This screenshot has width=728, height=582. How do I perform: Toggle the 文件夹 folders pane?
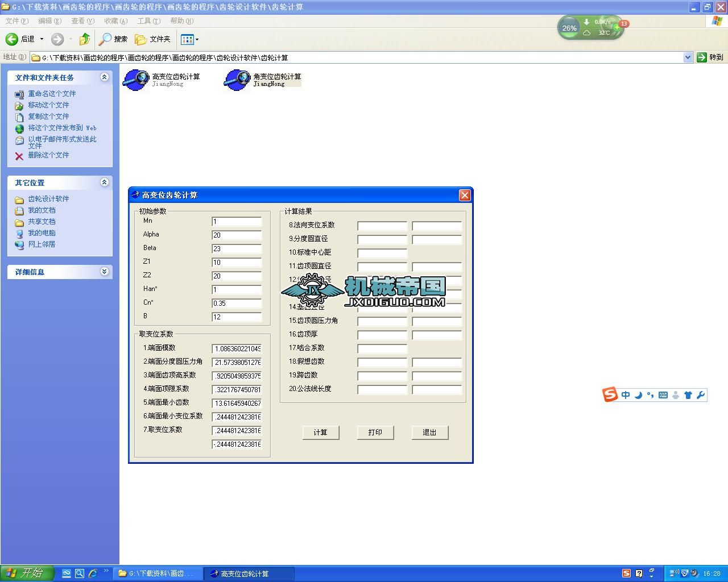152,39
